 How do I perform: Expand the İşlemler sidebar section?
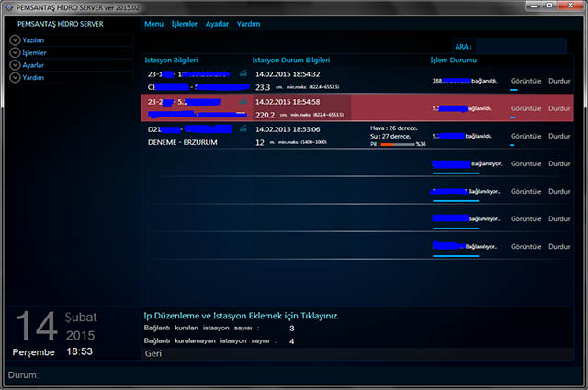[15, 52]
